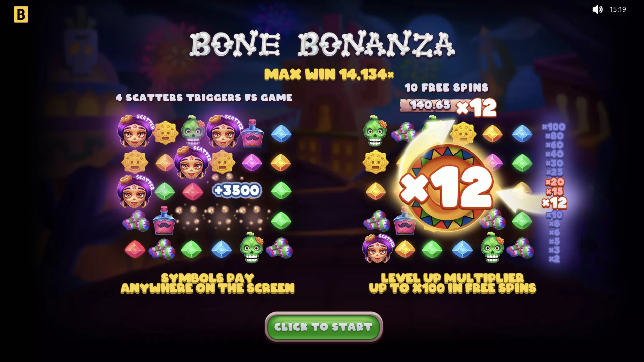
Task: Click the 15:19 clock display
Action: (618, 9)
